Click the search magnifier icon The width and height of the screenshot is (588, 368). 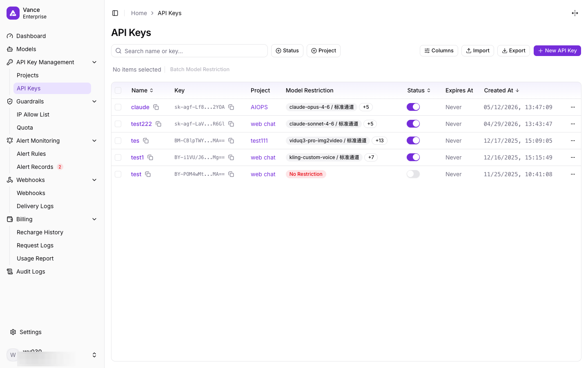click(118, 51)
